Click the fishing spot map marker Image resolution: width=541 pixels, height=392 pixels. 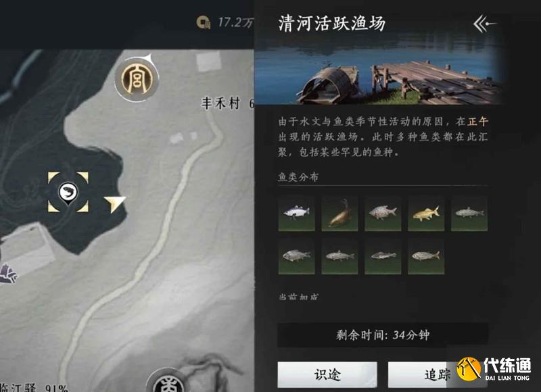[x=68, y=193]
